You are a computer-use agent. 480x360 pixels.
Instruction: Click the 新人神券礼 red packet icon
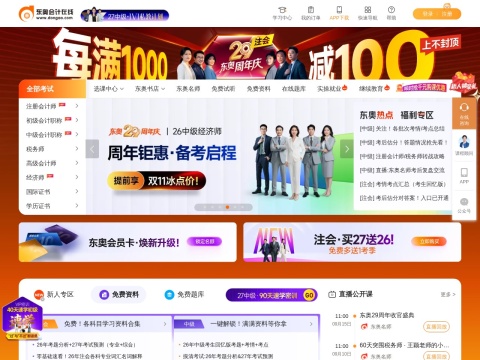pyautogui.click(x=464, y=82)
